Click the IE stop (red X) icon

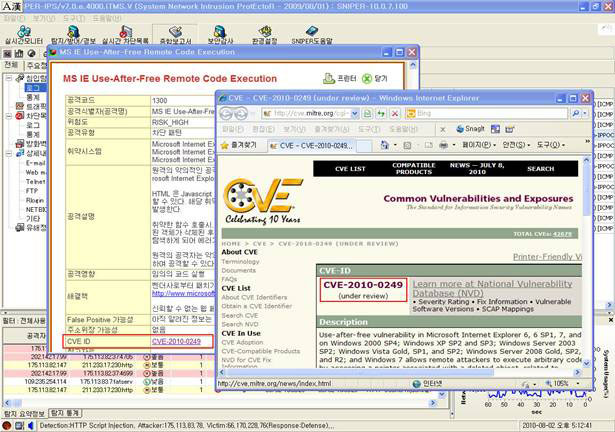pyautogui.click(x=395, y=114)
